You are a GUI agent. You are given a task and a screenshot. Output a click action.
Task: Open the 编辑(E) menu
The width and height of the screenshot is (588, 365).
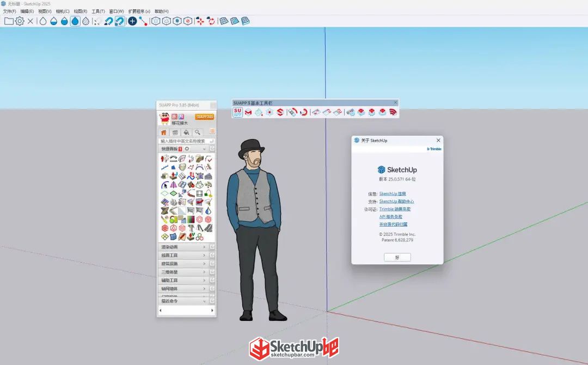pyautogui.click(x=27, y=11)
